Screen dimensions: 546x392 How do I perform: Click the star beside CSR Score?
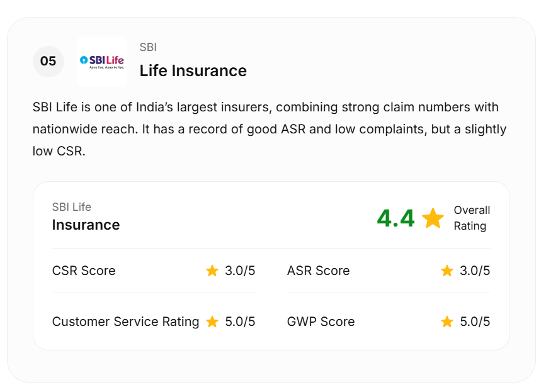coord(212,271)
